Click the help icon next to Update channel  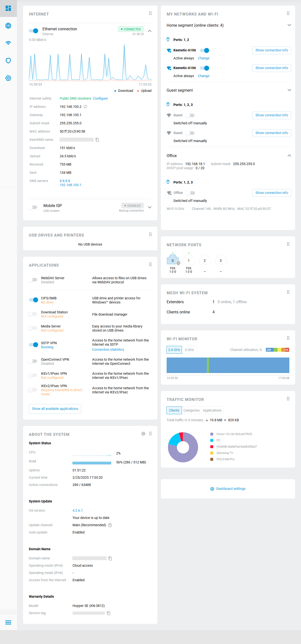click(110, 525)
